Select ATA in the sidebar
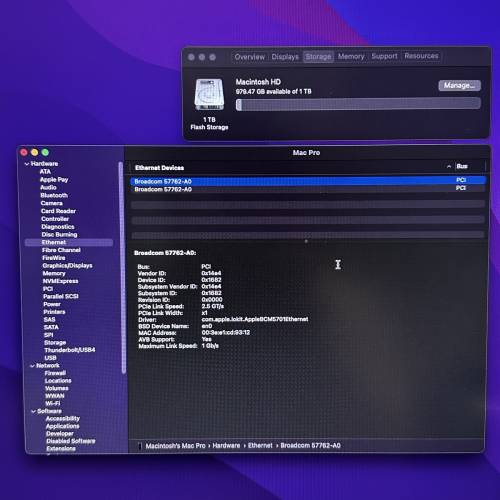The height and width of the screenshot is (500, 500). [x=45, y=172]
